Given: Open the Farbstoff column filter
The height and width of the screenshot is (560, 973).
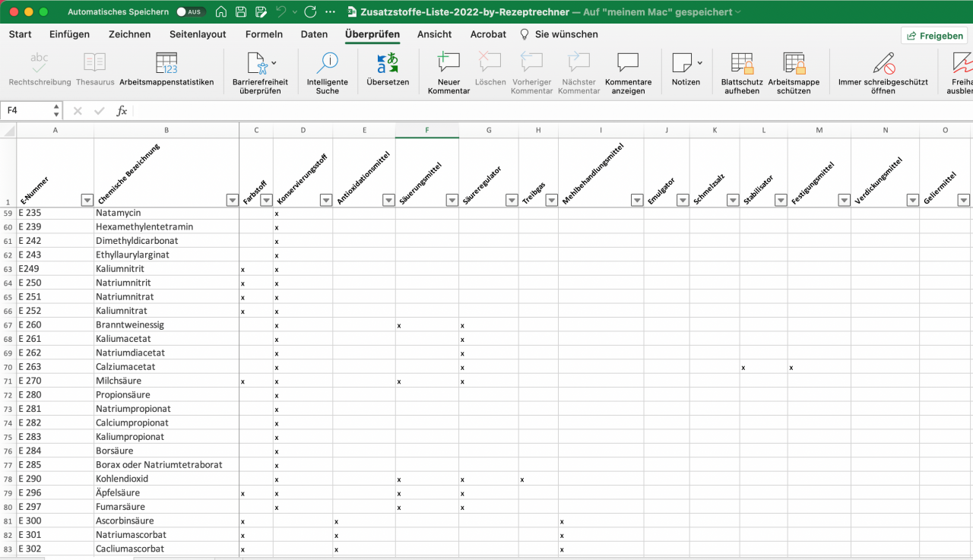Looking at the screenshot, I should pyautogui.click(x=267, y=201).
